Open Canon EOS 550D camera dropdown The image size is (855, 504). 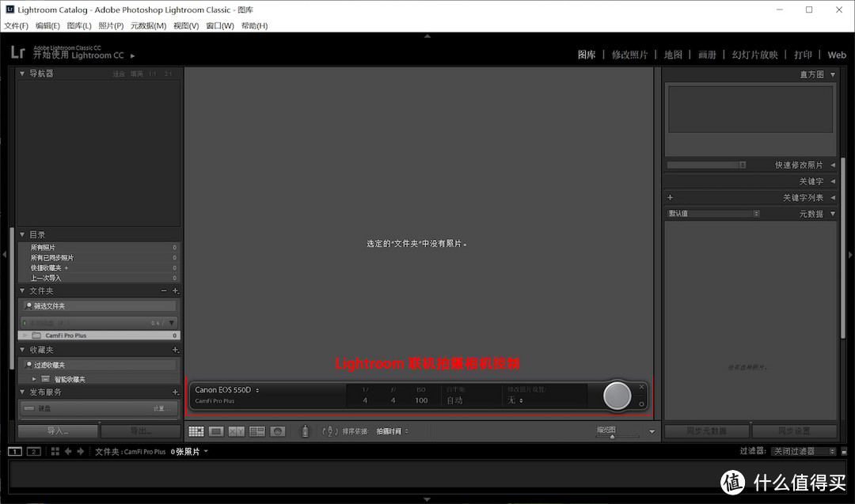point(227,390)
